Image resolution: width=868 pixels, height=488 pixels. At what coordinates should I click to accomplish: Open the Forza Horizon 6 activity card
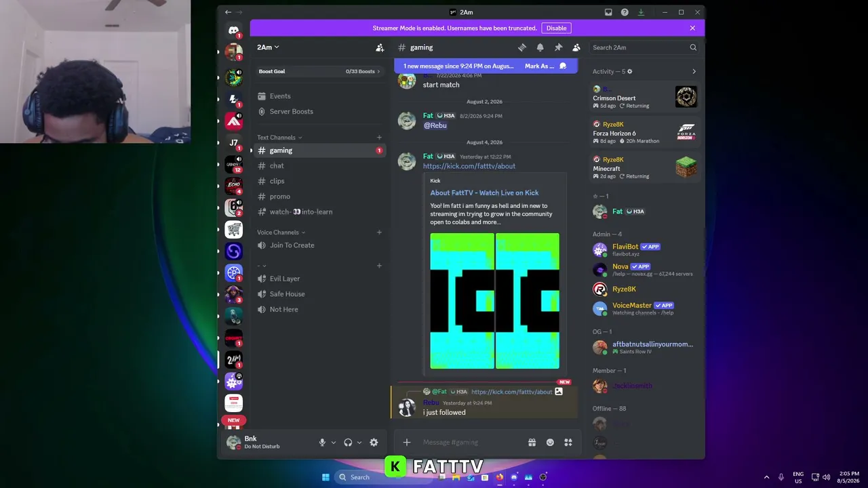point(645,132)
